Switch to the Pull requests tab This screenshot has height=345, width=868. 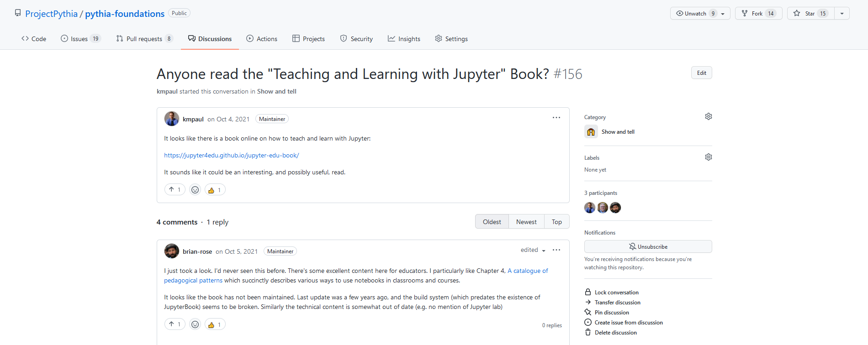point(144,39)
